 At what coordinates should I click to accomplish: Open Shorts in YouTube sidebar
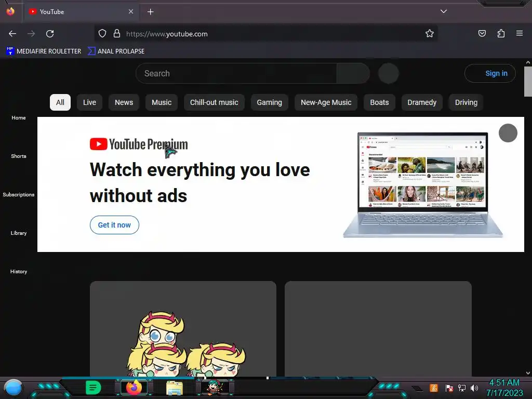[x=19, y=156]
